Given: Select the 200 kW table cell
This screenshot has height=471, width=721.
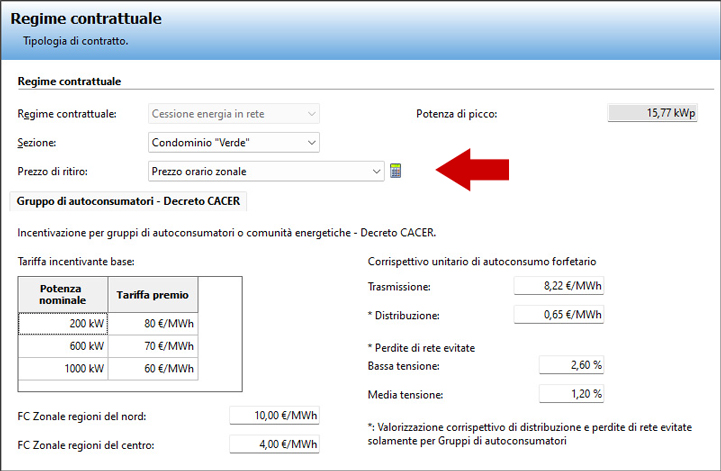Looking at the screenshot, I should 61,323.
